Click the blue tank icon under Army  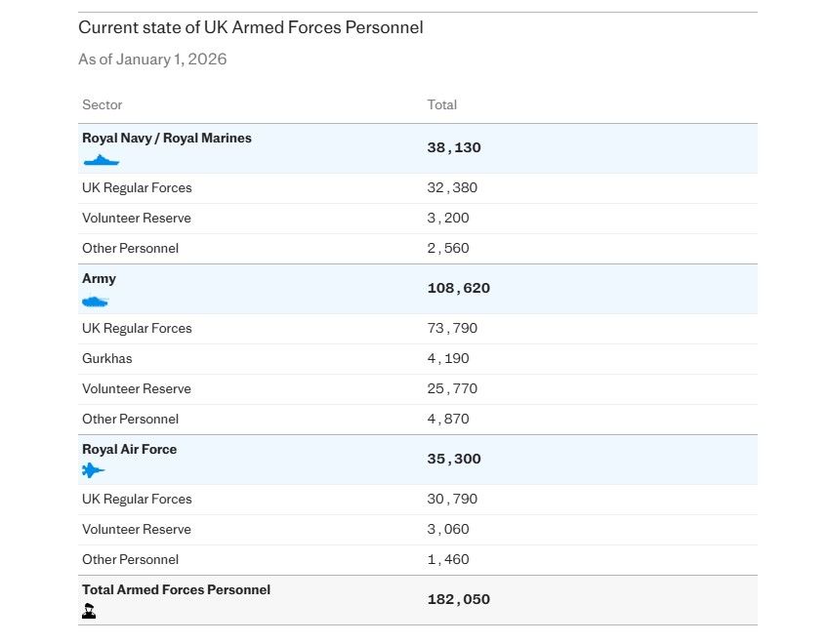[95, 301]
